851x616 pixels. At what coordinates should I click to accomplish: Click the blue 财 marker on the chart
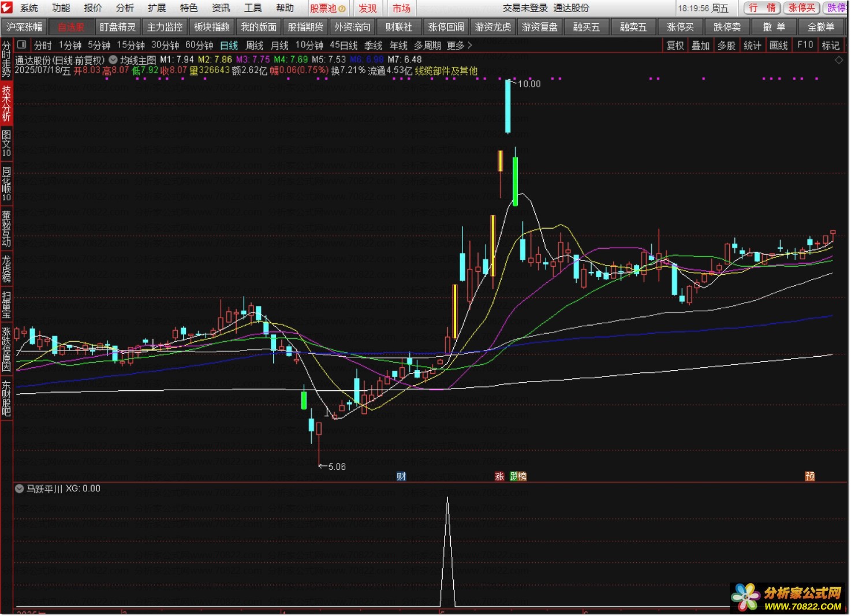401,476
